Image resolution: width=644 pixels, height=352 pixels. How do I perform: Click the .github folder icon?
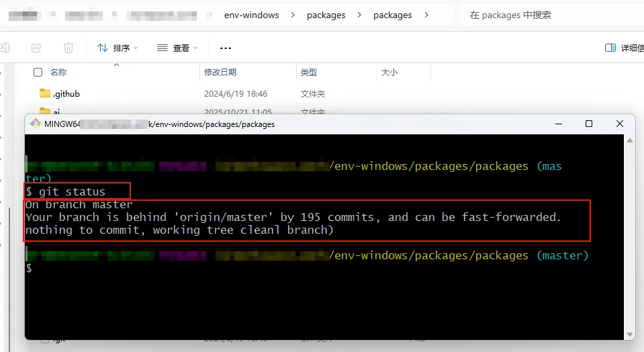click(45, 93)
